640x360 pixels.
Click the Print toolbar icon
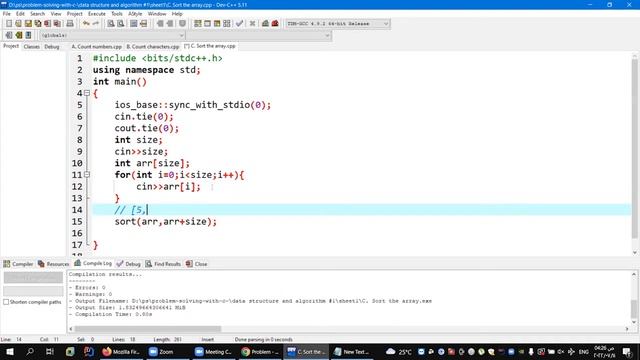click(x=70, y=24)
